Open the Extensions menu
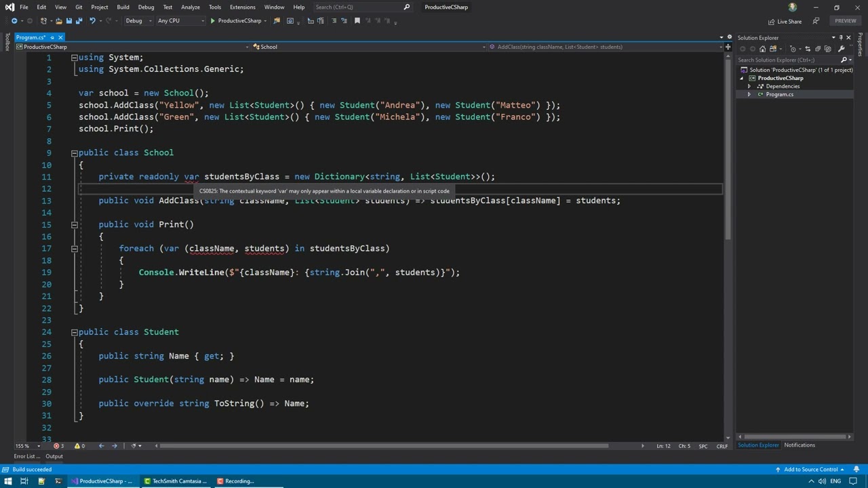Image resolution: width=868 pixels, height=488 pixels. coord(242,7)
